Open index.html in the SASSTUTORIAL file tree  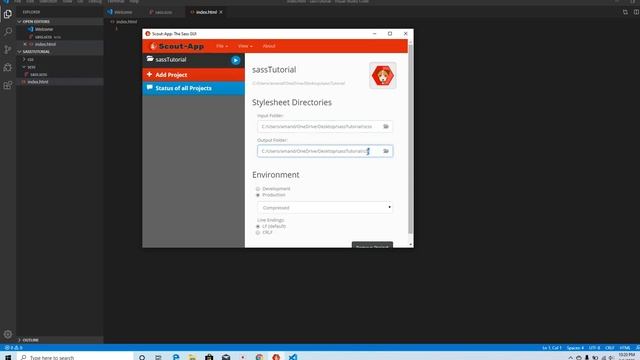[38, 82]
